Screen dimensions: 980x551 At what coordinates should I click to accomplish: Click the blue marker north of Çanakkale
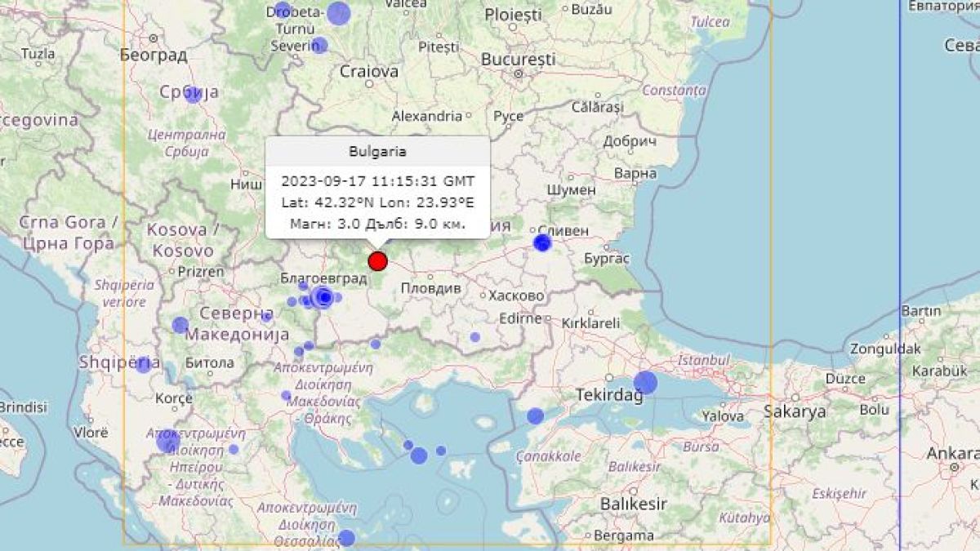coord(535,416)
